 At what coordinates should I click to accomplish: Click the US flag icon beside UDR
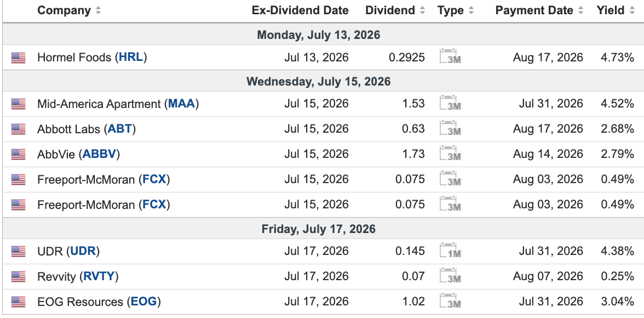[18, 251]
